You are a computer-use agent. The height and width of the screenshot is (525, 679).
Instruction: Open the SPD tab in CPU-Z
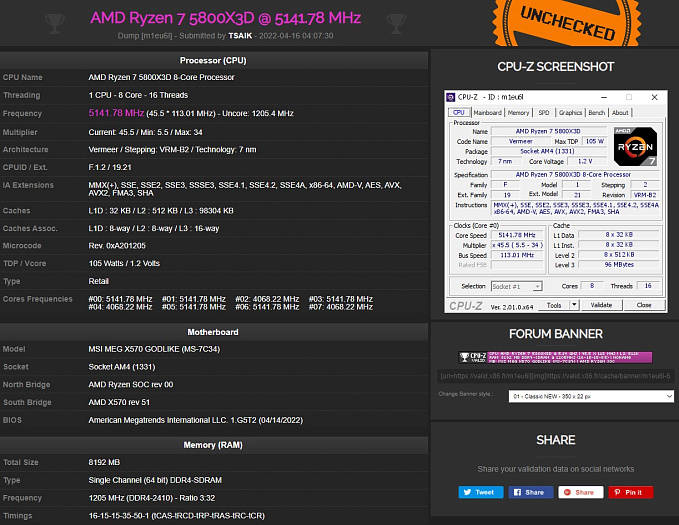(x=544, y=113)
